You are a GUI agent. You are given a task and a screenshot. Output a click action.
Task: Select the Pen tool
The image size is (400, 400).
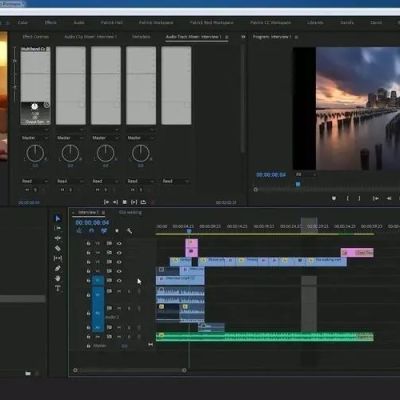[x=58, y=268]
